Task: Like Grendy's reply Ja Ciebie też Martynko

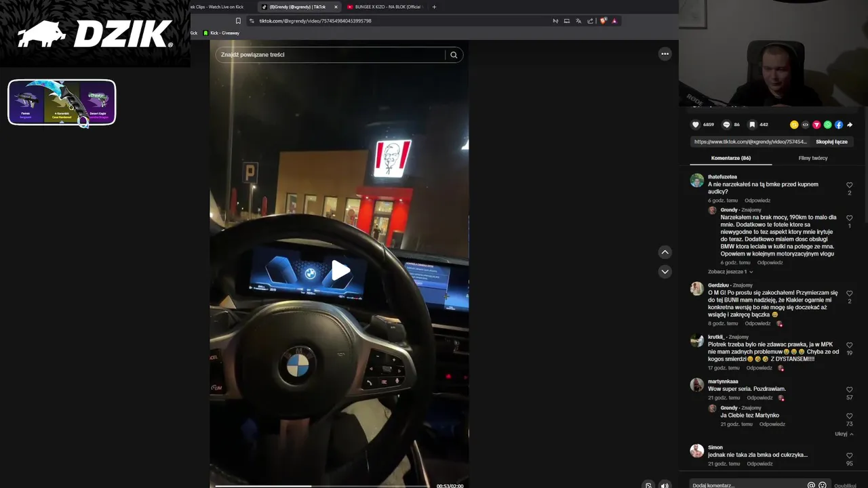Action: pyautogui.click(x=849, y=416)
